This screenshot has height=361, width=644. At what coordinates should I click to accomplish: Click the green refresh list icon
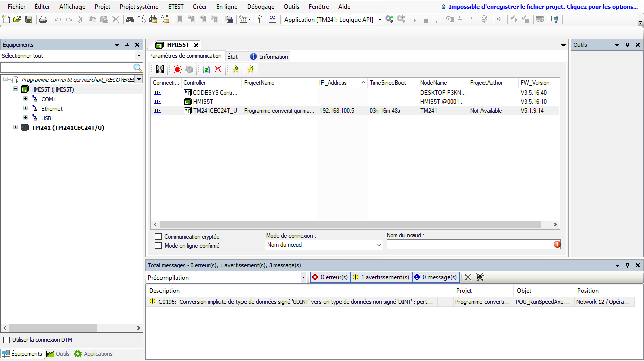pos(206,69)
